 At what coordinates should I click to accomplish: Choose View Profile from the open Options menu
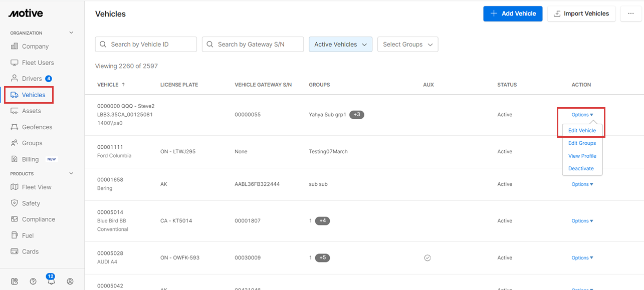click(582, 156)
